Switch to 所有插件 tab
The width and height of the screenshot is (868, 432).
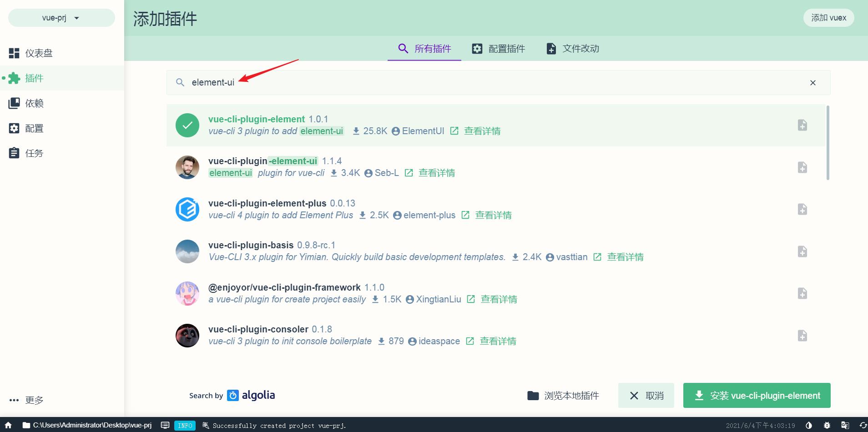pos(424,49)
